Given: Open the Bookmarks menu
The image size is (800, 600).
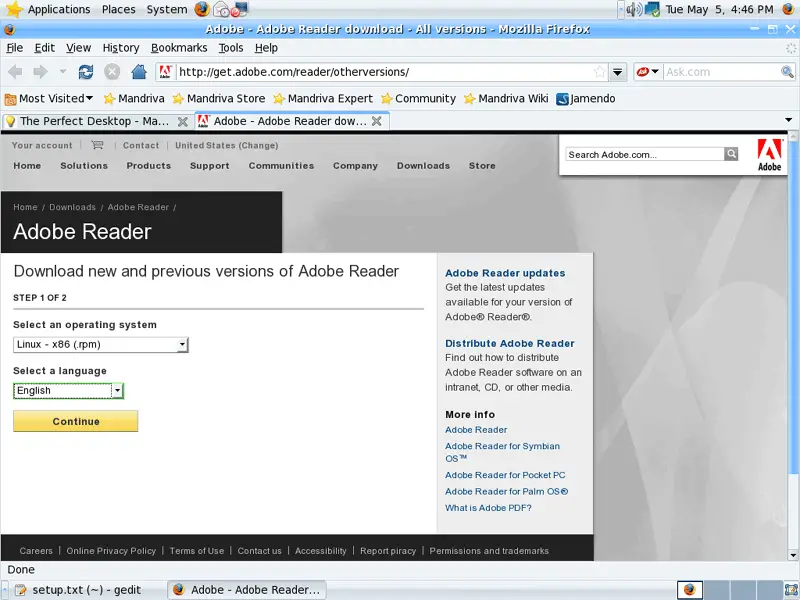Looking at the screenshot, I should (x=179, y=48).
